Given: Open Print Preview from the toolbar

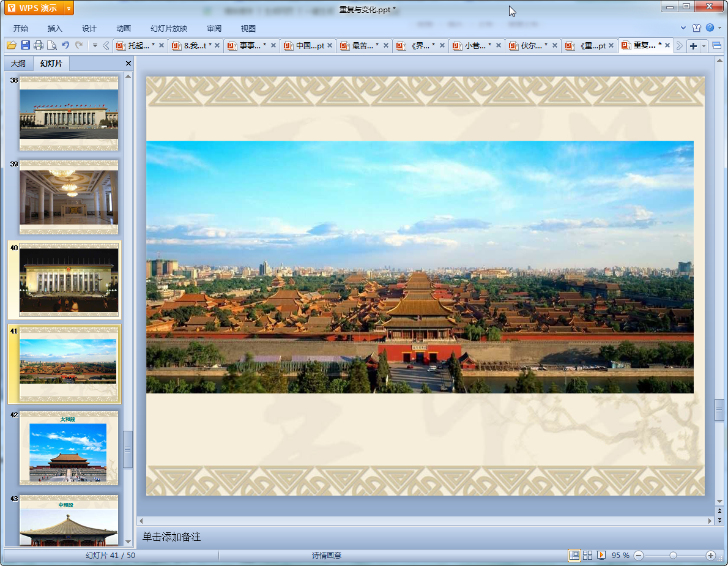Looking at the screenshot, I should [x=52, y=45].
